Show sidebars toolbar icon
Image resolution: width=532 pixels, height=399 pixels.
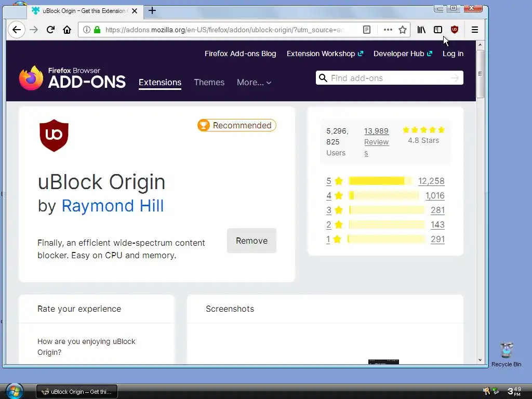coord(438,30)
